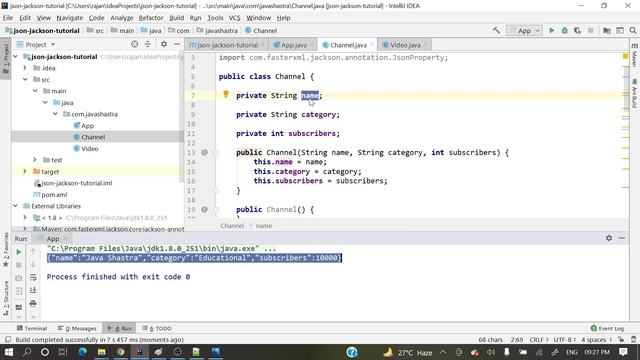The height and width of the screenshot is (360, 640).
Task: Expand the test folder
Action: [x=35, y=160]
